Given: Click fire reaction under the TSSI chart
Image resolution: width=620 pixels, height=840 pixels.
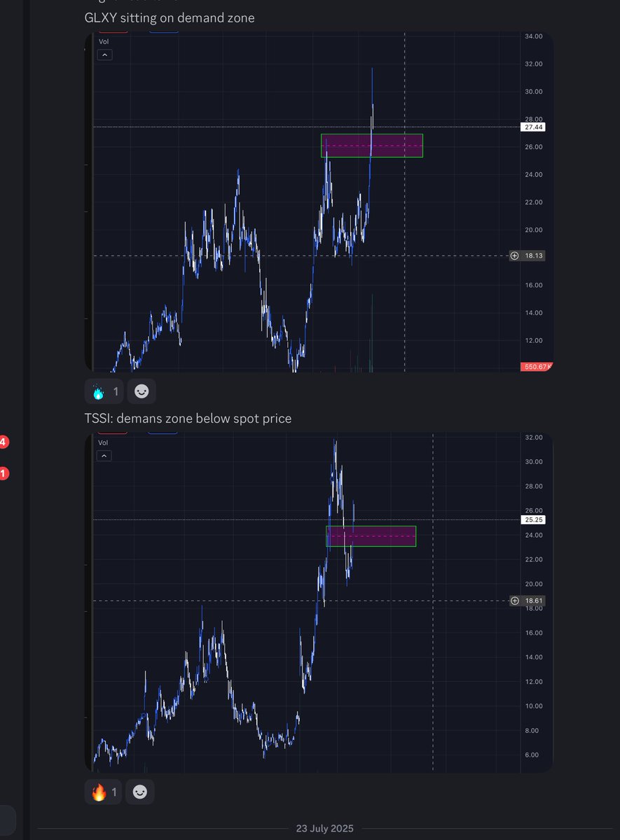Looking at the screenshot, I should pos(104,792).
